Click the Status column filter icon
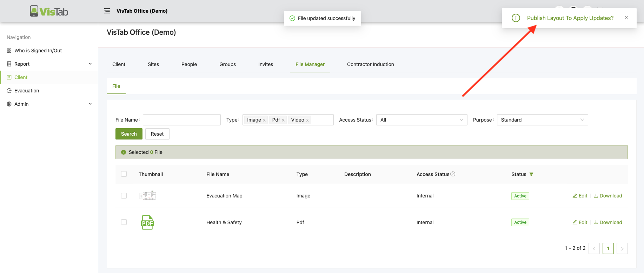The width and height of the screenshot is (644, 273). click(x=531, y=174)
